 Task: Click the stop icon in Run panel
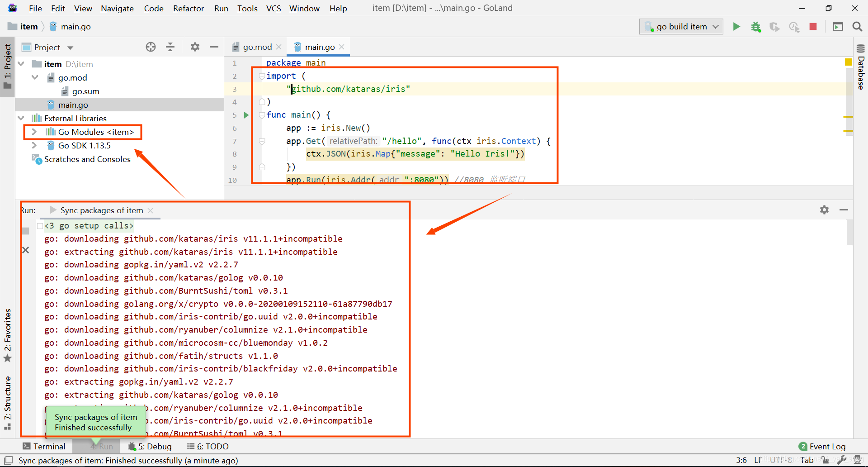26,231
